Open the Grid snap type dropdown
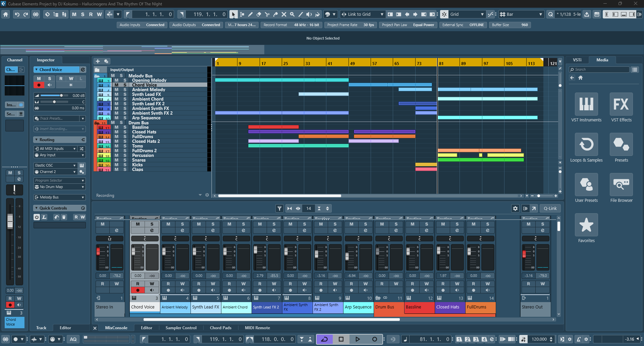This screenshot has width=644, height=346. 467,14
